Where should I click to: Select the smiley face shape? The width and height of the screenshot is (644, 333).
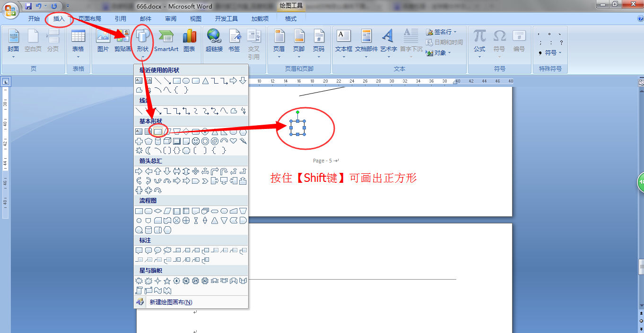[196, 141]
